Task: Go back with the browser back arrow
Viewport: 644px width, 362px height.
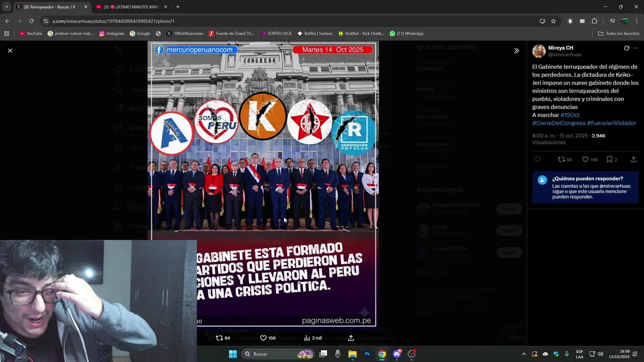Action: (7, 21)
